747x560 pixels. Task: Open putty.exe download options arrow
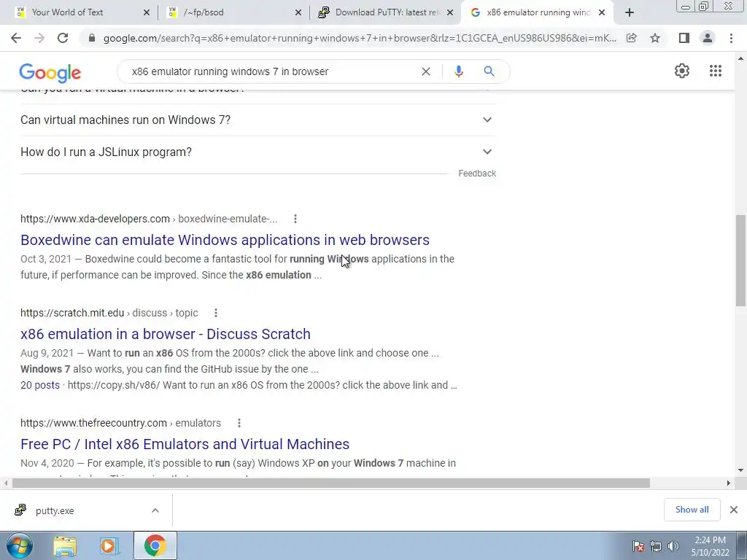click(x=155, y=510)
